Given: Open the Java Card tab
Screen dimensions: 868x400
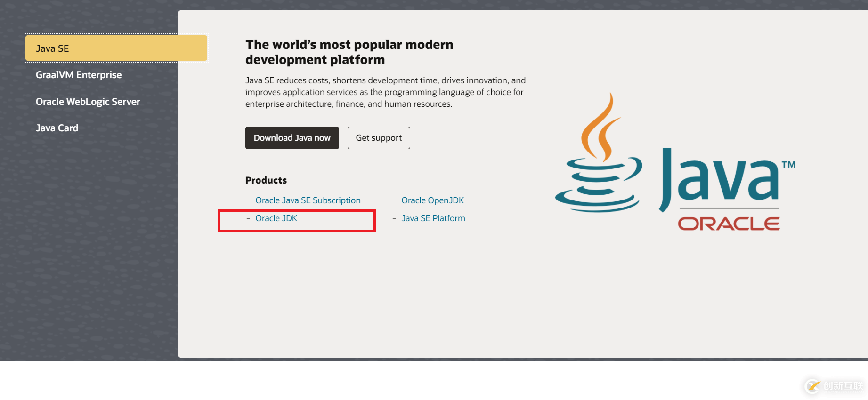Looking at the screenshot, I should tap(57, 128).
